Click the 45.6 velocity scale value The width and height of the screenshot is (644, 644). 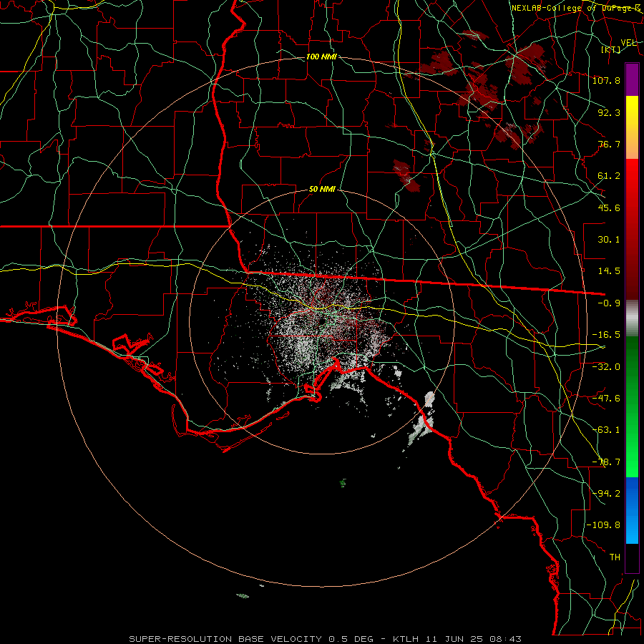609,208
